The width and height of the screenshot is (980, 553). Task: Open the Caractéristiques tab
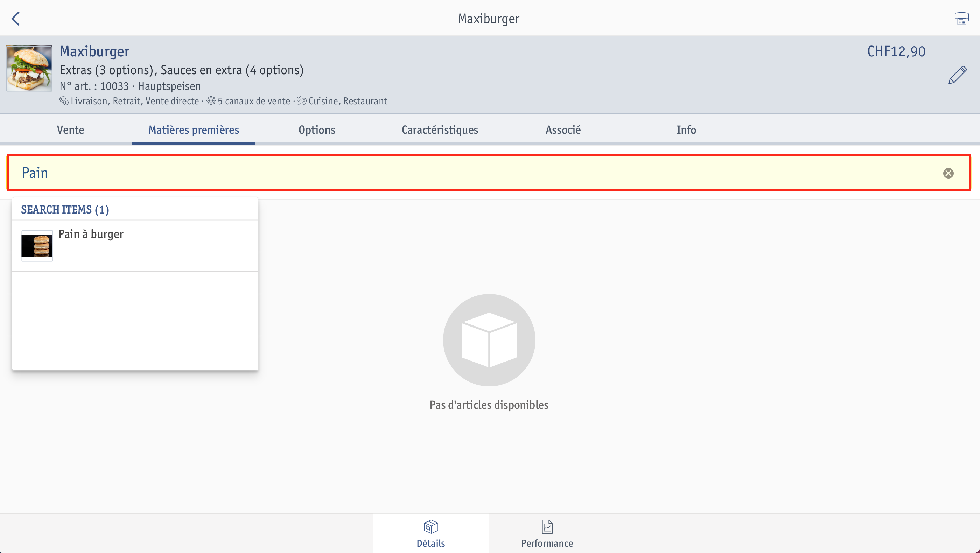440,130
